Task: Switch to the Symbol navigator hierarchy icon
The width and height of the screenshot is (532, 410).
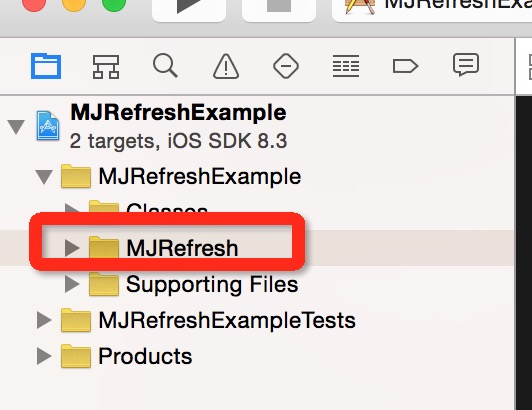Action: (x=106, y=67)
